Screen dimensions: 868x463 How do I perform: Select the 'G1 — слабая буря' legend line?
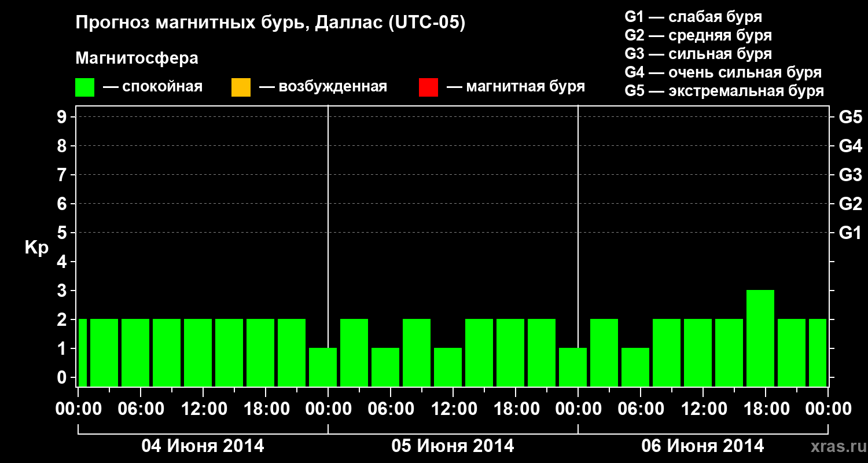pyautogui.click(x=693, y=16)
